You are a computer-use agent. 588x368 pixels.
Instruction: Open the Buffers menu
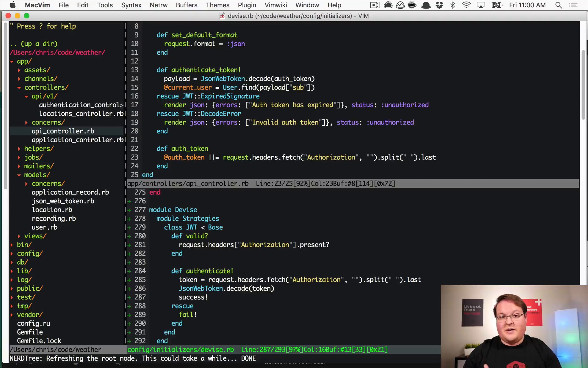click(x=187, y=5)
